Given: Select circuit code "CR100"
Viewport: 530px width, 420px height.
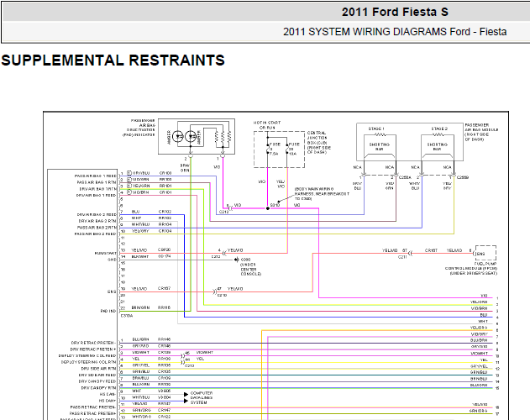Looking at the screenshot, I should pos(165,173).
